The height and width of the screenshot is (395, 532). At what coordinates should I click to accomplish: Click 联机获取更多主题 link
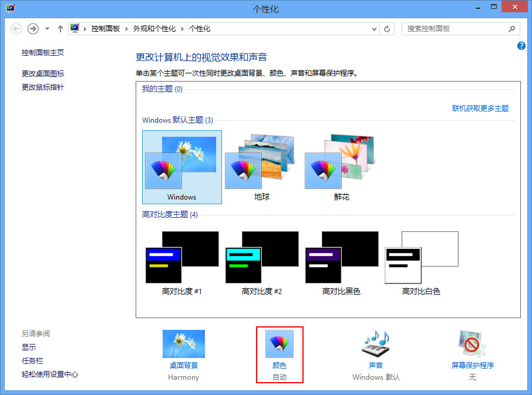(x=480, y=108)
